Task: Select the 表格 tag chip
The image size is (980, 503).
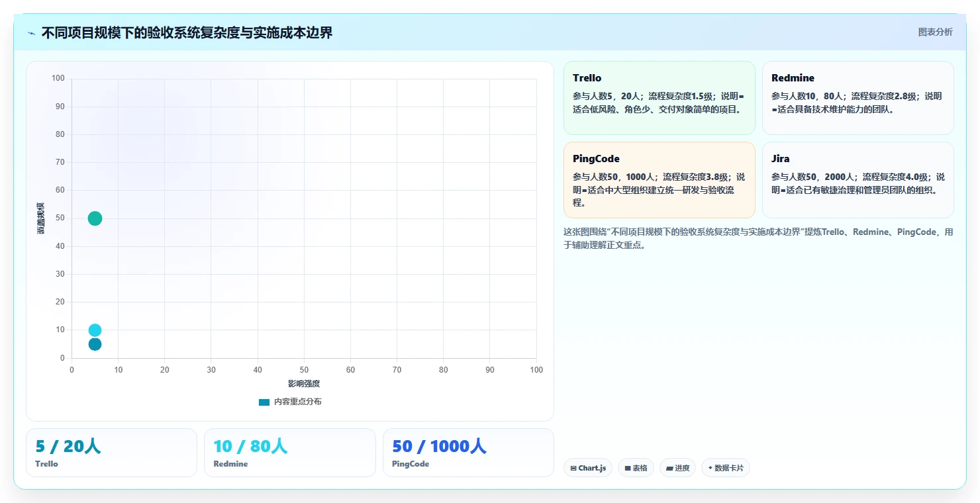Action: (636, 468)
